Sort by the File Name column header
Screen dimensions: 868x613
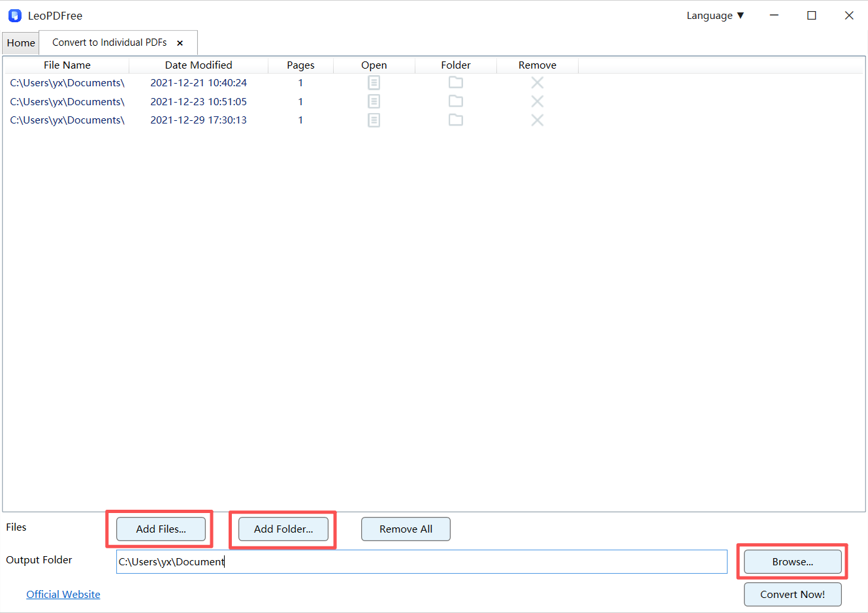pyautogui.click(x=67, y=65)
